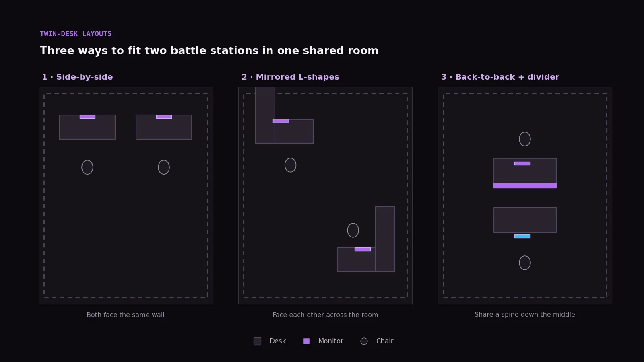Viewport: 644px width, 362px height.
Task: Select the lower desk in Back-to-back layout
Action: click(525, 220)
